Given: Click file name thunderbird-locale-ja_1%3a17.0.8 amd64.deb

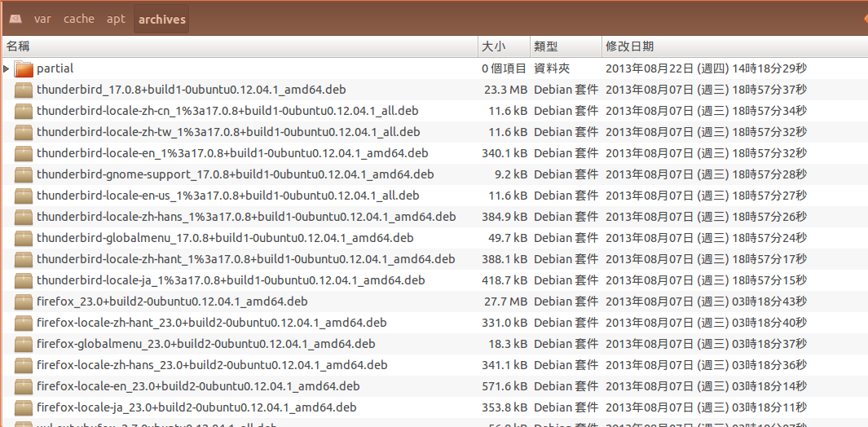Looking at the screenshot, I should [x=231, y=281].
